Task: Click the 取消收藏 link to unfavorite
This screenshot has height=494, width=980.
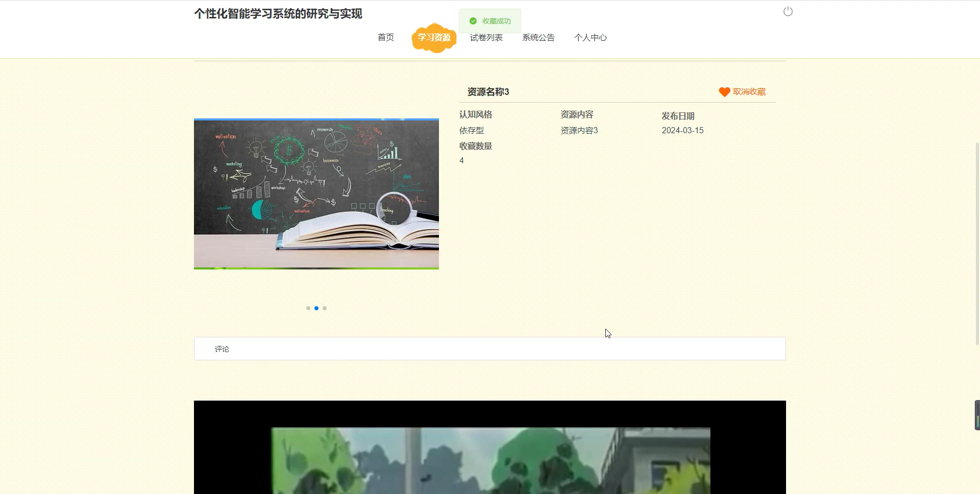Action: (x=749, y=92)
